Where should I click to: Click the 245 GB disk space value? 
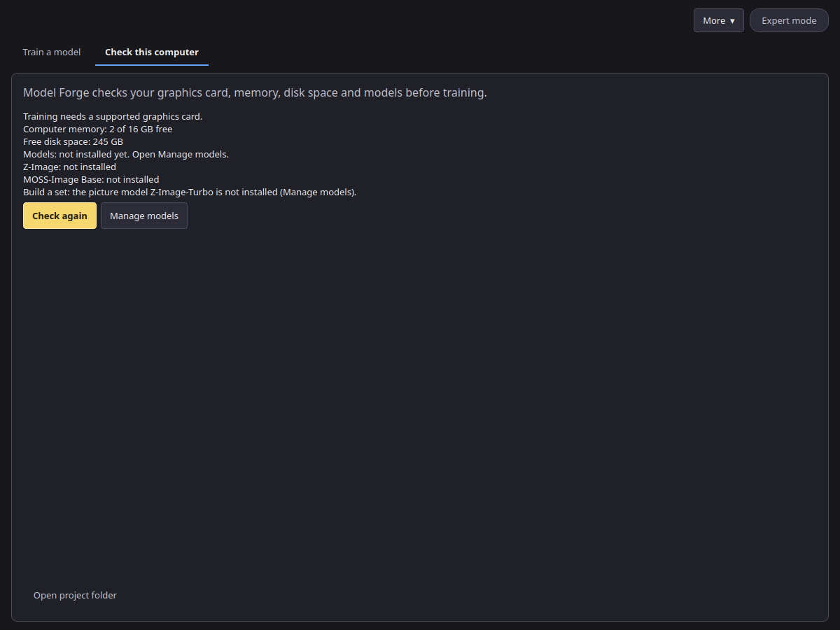click(x=108, y=141)
